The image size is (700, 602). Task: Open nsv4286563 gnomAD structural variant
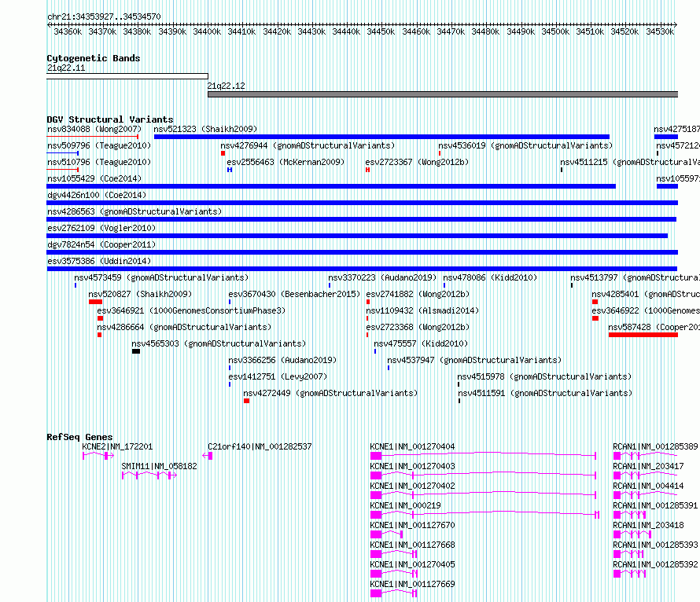click(x=134, y=211)
